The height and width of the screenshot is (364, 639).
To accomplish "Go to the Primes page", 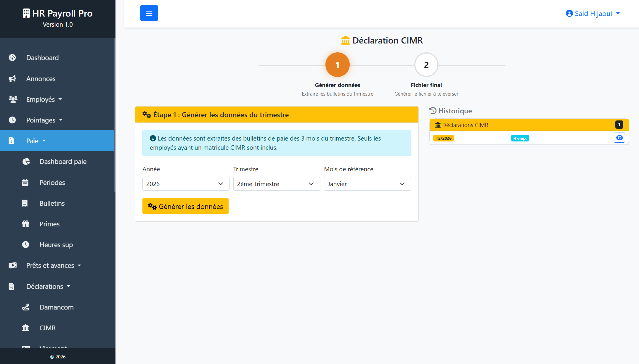I will click(57, 224).
